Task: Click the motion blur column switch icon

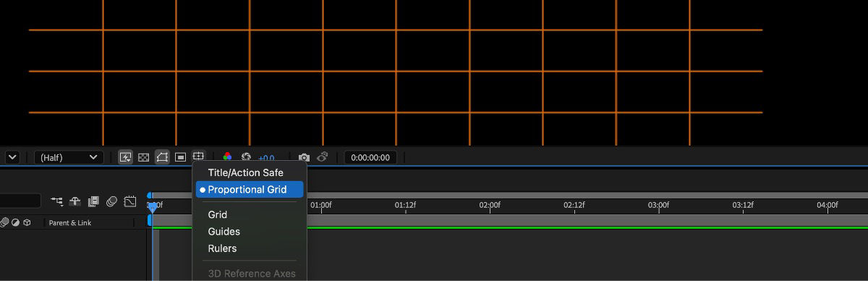Action: click(4, 223)
